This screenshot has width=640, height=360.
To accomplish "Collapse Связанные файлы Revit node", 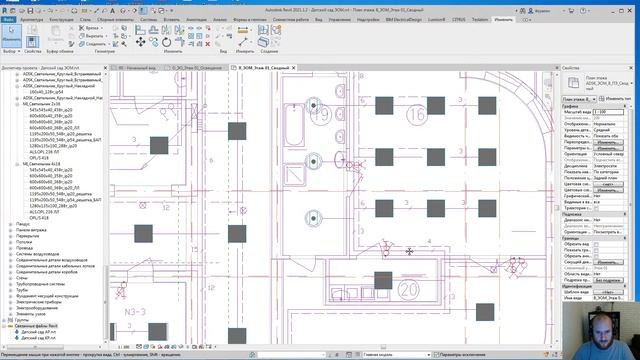I will (4, 326).
